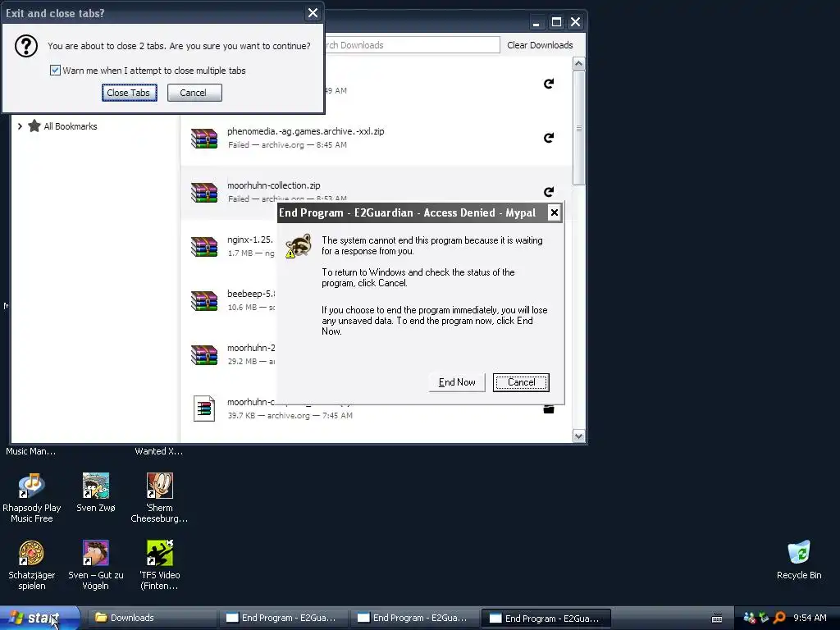Viewport: 840px width, 630px height.
Task: Select the nginx-1.25 archive icon
Action: pos(204,246)
